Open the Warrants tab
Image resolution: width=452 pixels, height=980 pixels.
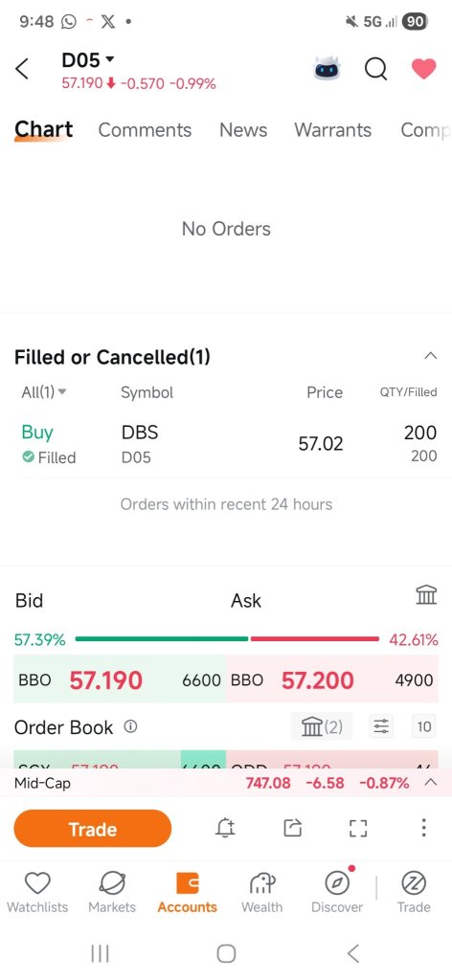point(332,130)
